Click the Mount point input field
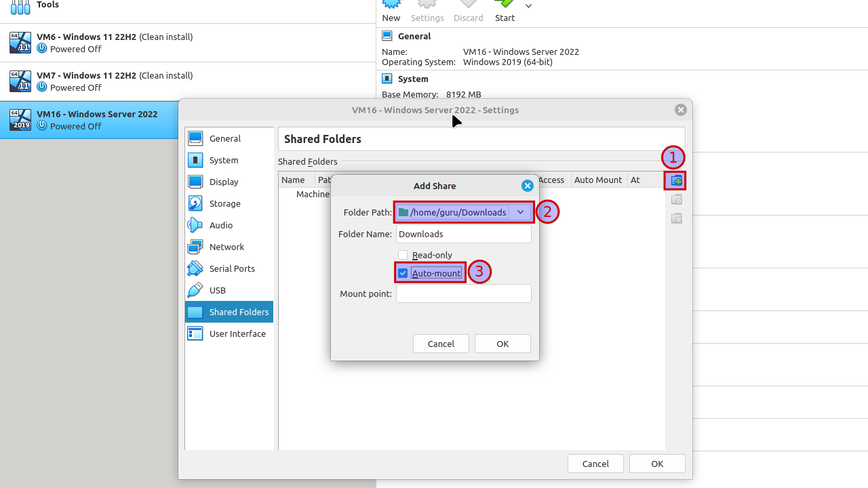This screenshot has width=868, height=488. pos(464,293)
